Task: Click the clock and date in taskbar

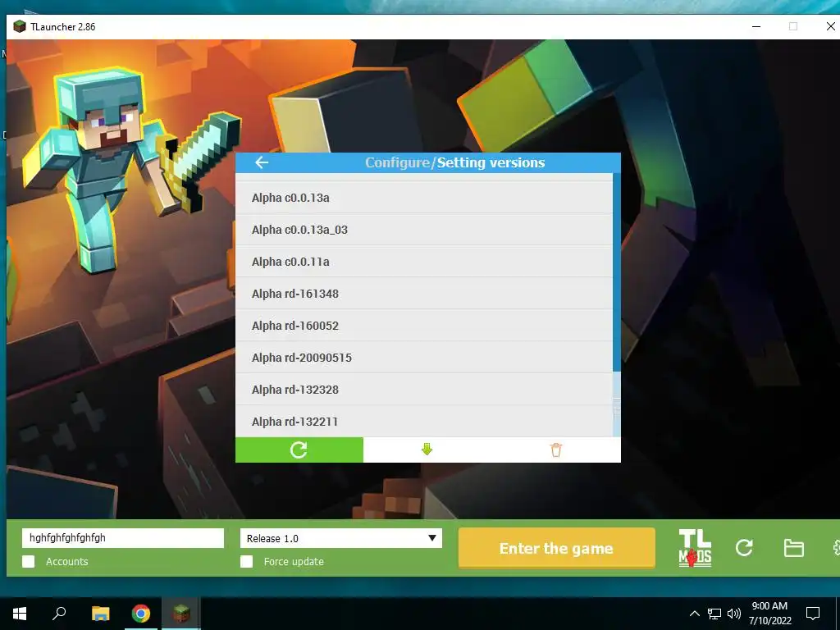Action: [x=769, y=614]
